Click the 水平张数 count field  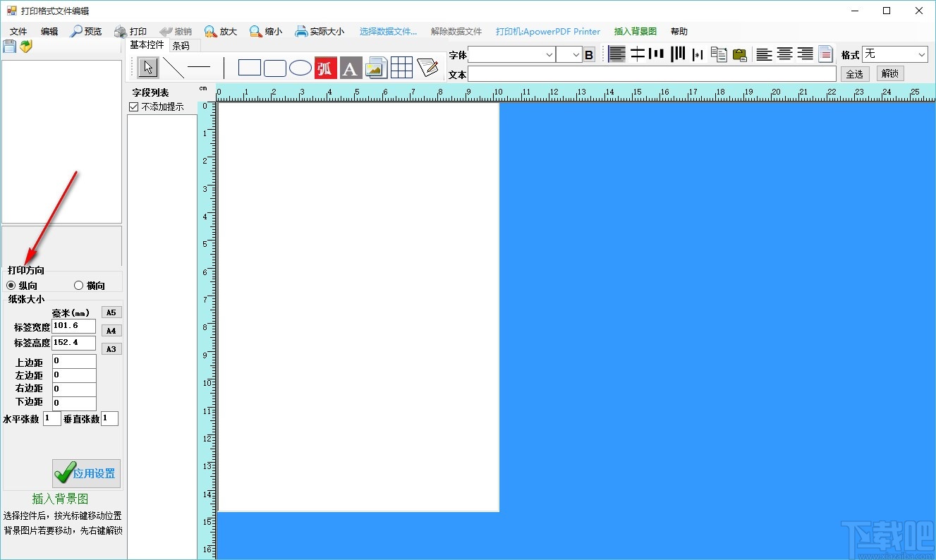coord(52,419)
